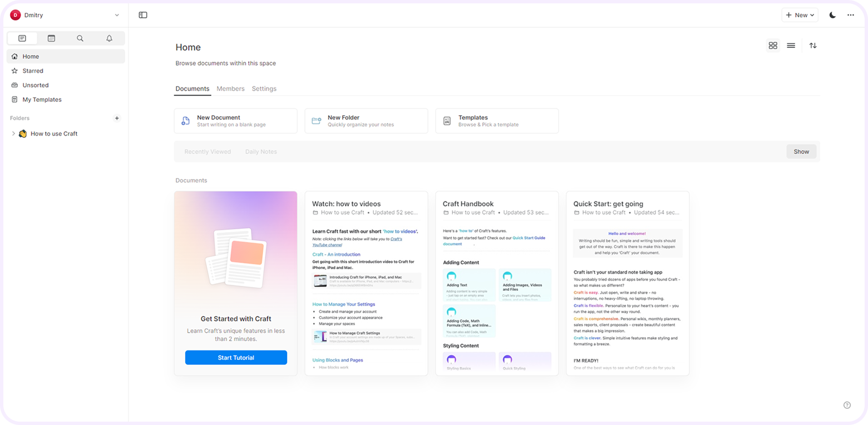Open the sort order icon
The width and height of the screenshot is (868, 425).
(813, 46)
